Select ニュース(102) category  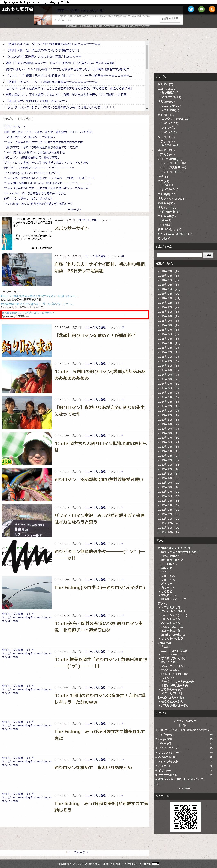point(167,89)
